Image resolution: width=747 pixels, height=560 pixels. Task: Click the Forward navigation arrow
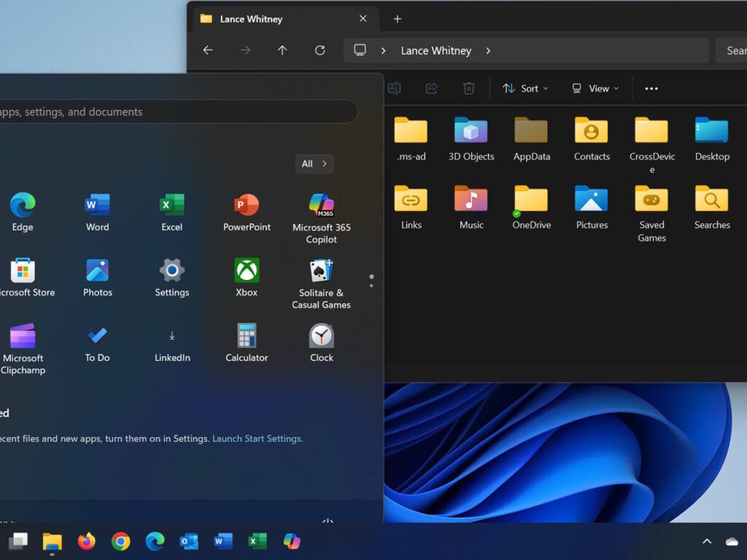coord(245,50)
